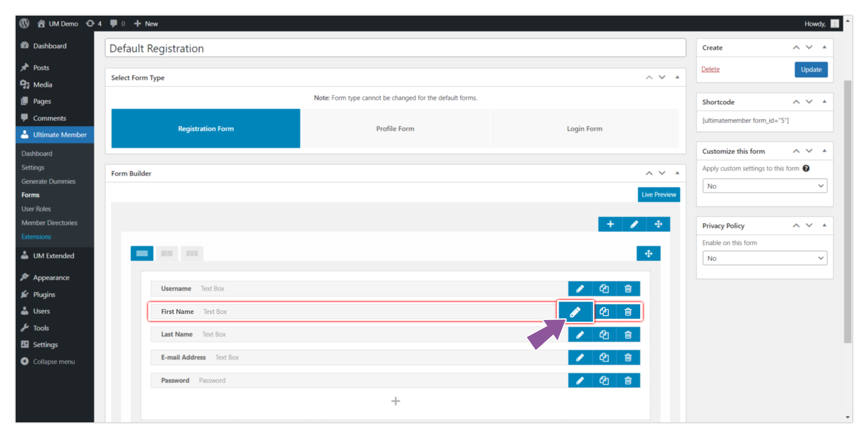This screenshot has width=868, height=438.
Task: Delete the First Name field
Action: pos(628,312)
